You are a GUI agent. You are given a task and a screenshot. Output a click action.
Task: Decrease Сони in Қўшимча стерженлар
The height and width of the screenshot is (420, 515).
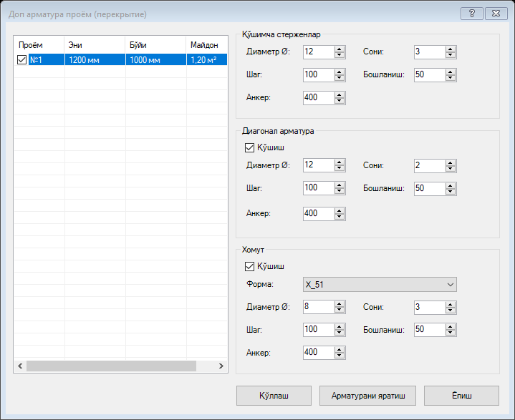click(x=451, y=55)
